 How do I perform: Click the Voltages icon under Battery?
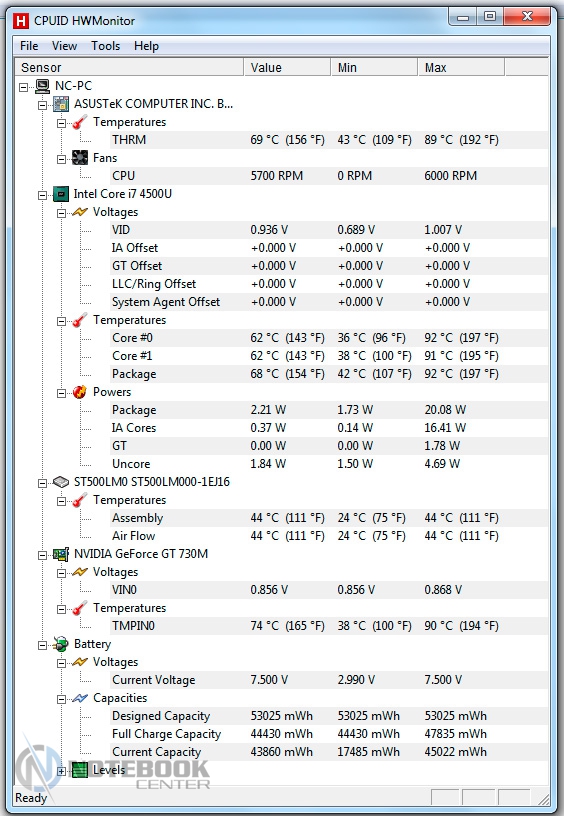pos(80,662)
